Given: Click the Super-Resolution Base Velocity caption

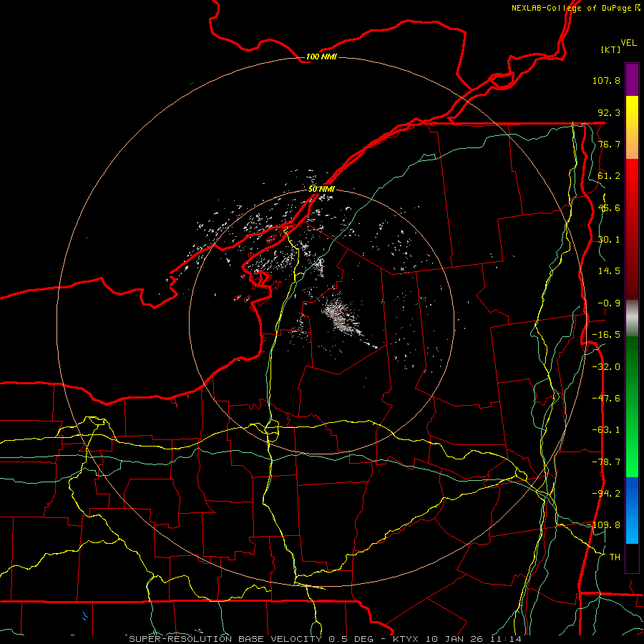Looking at the screenshot, I should pos(326,639).
